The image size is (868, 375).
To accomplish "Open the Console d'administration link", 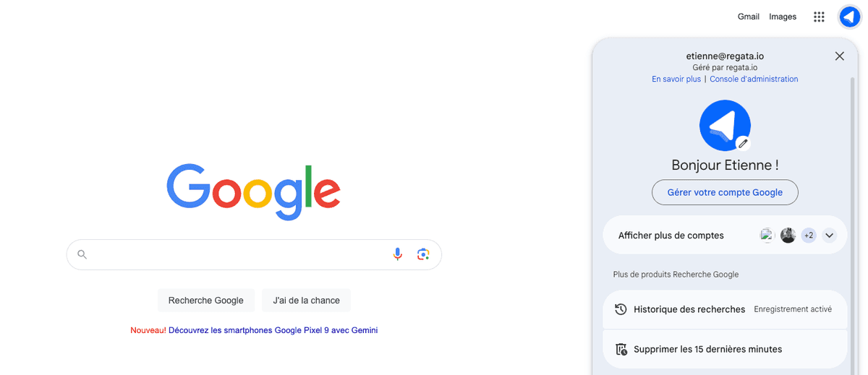I will coord(754,79).
